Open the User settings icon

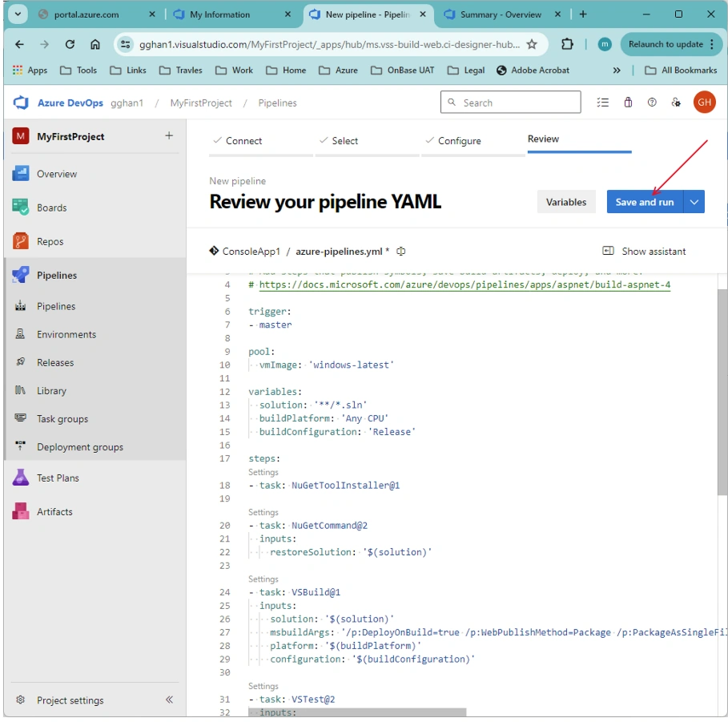tap(676, 103)
